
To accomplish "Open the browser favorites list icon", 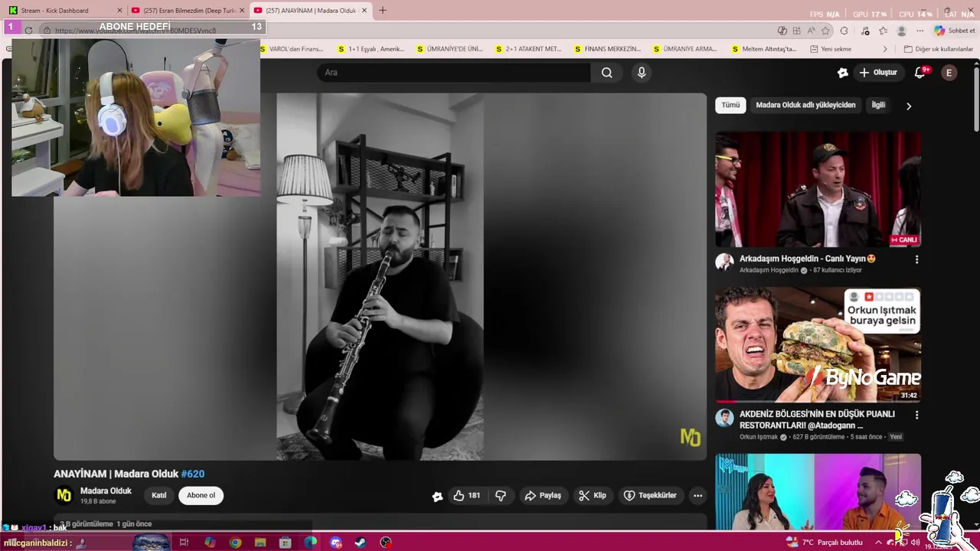I will pyautogui.click(x=884, y=31).
